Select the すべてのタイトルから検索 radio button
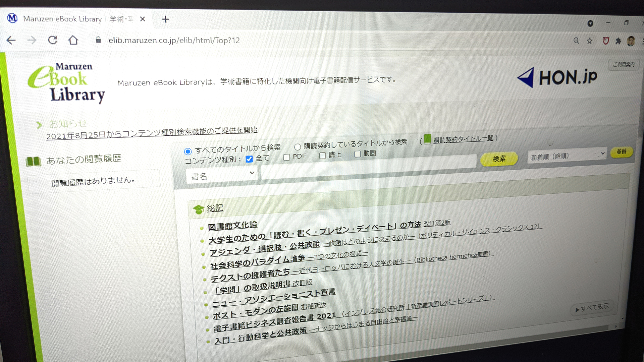This screenshot has width=644, height=362. [x=187, y=152]
